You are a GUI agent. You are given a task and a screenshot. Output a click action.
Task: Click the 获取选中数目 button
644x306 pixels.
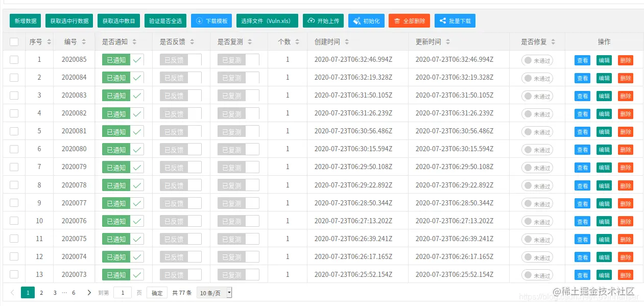click(118, 21)
